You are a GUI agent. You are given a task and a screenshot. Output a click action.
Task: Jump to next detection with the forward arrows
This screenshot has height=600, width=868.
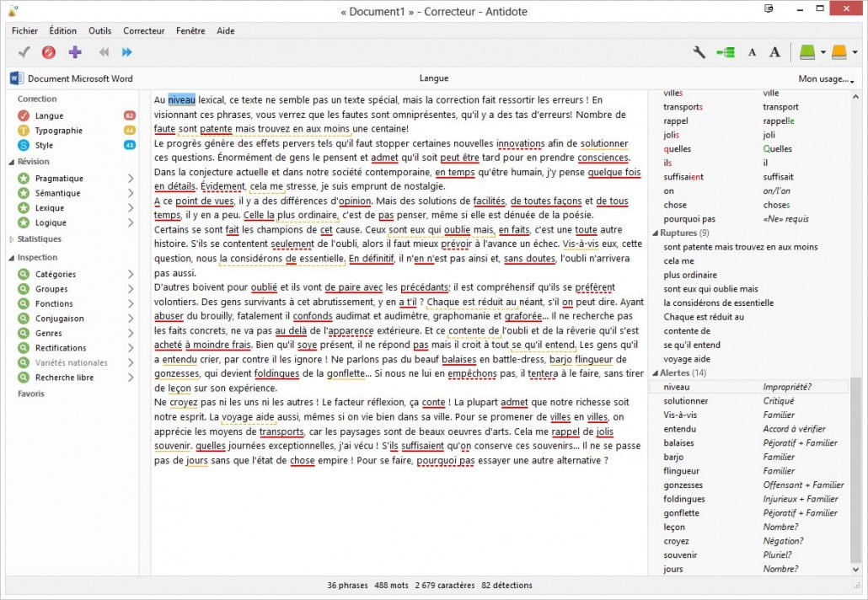coord(127,51)
